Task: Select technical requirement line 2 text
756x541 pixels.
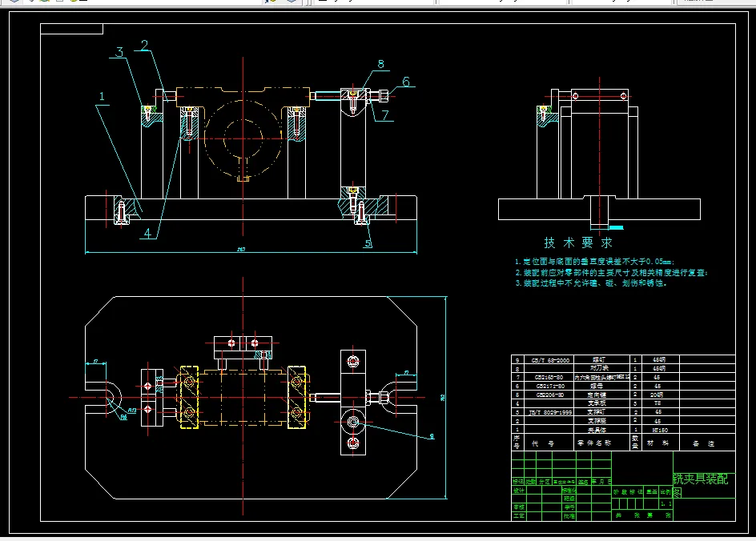Action: [x=611, y=273]
